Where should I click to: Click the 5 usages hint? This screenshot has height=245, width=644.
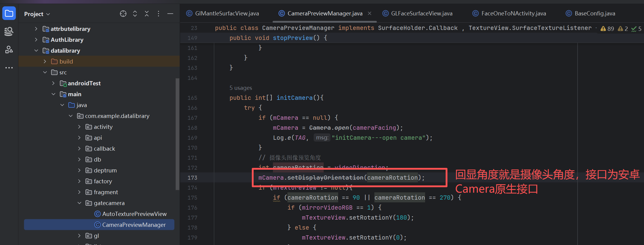pos(241,88)
